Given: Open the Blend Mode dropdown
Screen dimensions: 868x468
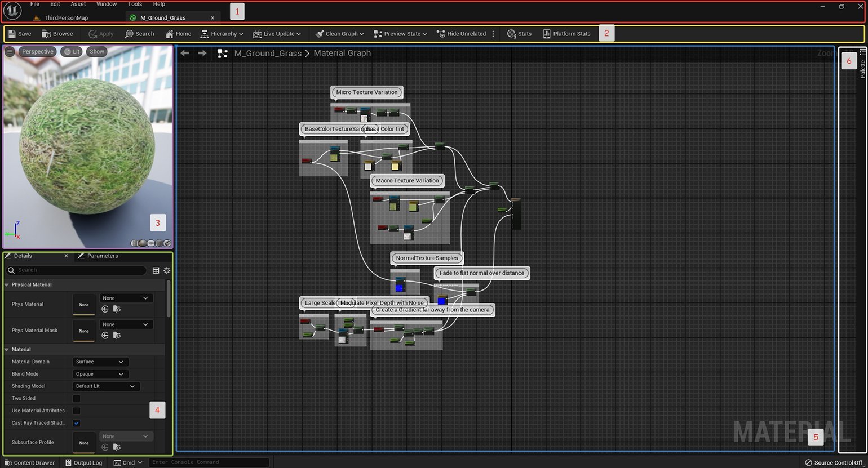Looking at the screenshot, I should pyautogui.click(x=100, y=374).
